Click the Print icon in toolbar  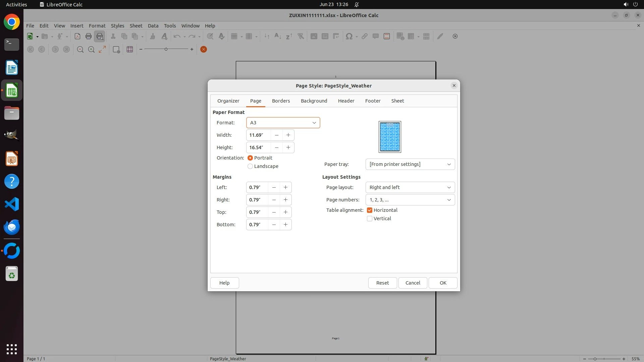89,36
